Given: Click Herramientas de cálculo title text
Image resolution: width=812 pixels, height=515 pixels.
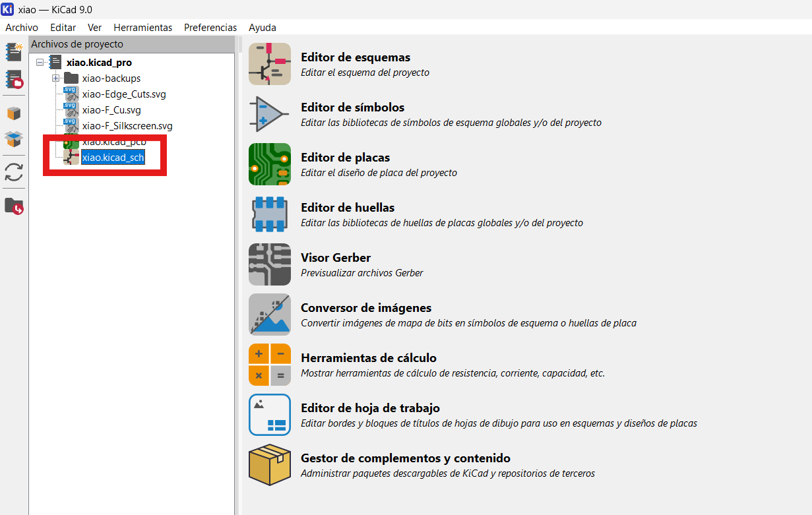Looking at the screenshot, I should pyautogui.click(x=369, y=358).
